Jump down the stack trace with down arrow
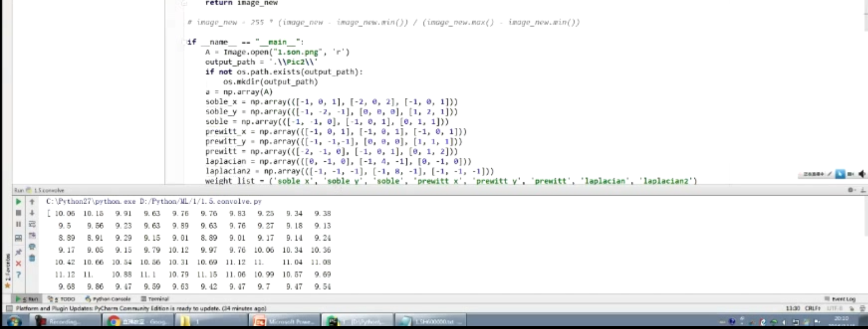 click(32, 213)
